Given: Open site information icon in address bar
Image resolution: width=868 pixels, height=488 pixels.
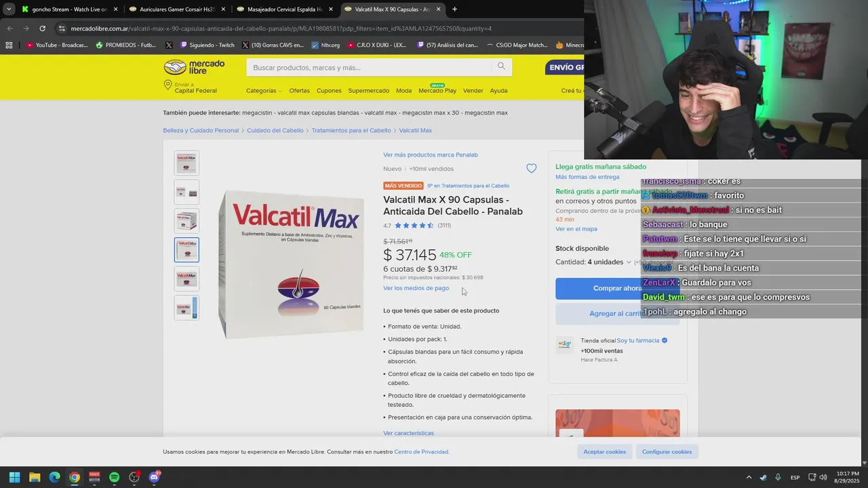Looking at the screenshot, I should point(62,28).
